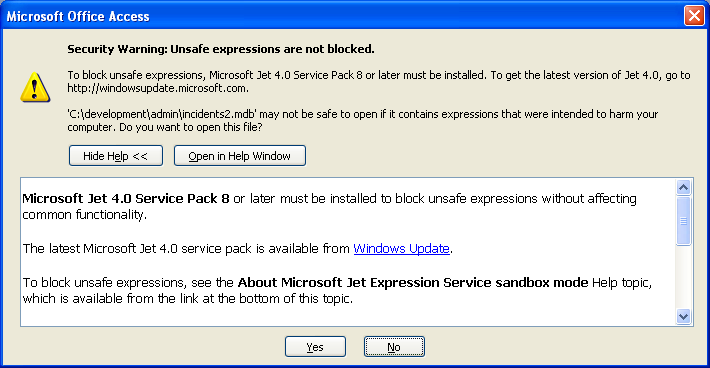Viewport: 710px width, 368px height.
Task: Choose No to cancel opening the file
Action: [394, 347]
